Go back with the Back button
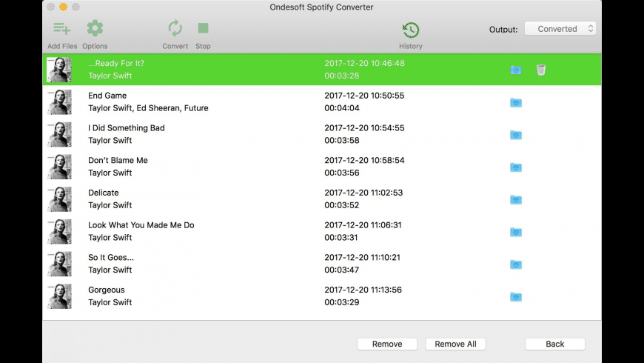Screen dimensions: 644x363 (x=555, y=344)
